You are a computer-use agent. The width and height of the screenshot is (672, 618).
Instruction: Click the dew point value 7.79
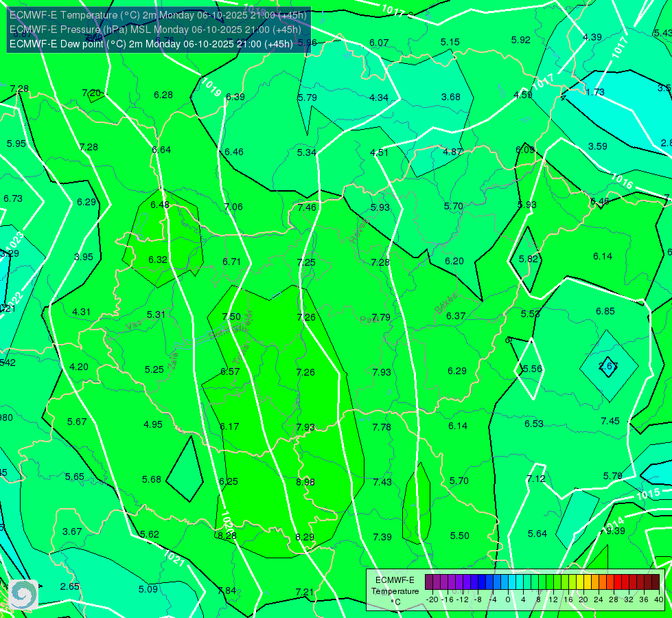coord(381,317)
